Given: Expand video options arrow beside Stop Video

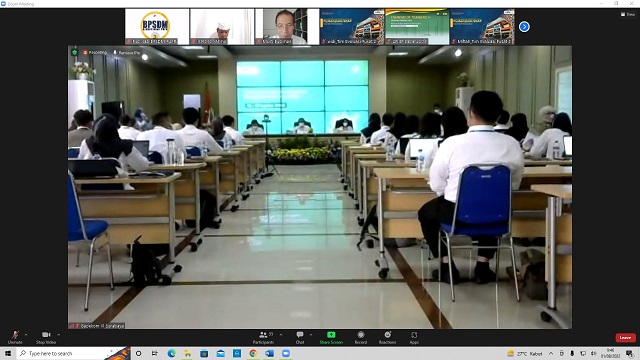Looking at the screenshot, I should point(59,335).
